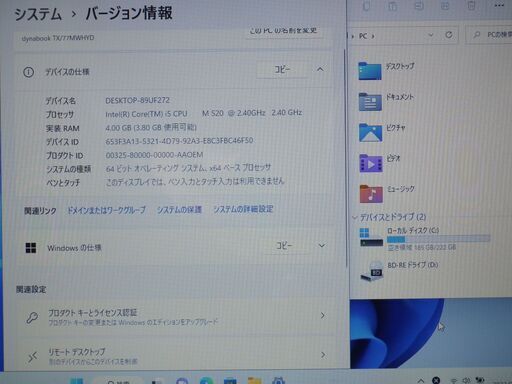Click the volume icon in system tray
Viewport: 512px width, 384px height.
tap(466, 380)
